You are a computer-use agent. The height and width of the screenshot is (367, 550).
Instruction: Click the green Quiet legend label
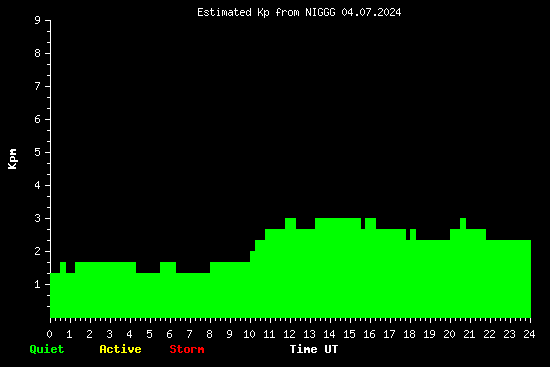[x=47, y=349]
